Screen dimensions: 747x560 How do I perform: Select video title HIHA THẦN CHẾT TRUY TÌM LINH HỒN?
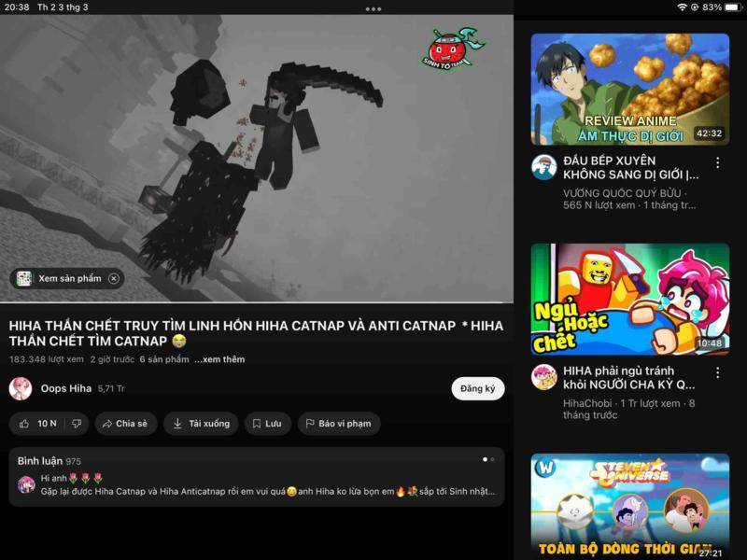click(256, 333)
